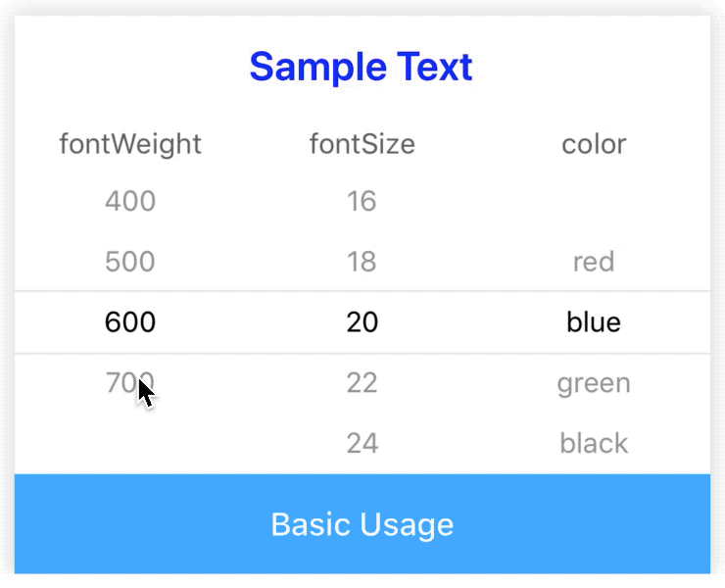
Task: Click the empty slot below 700 option
Action: (x=130, y=443)
